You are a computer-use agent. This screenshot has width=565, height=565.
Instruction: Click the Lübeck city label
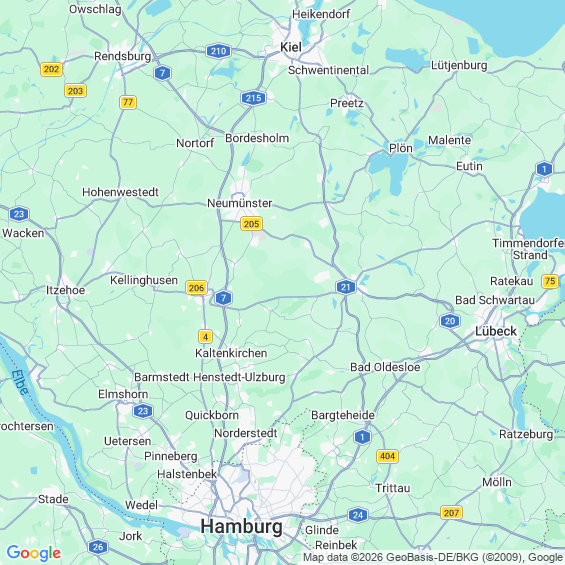[495, 331]
